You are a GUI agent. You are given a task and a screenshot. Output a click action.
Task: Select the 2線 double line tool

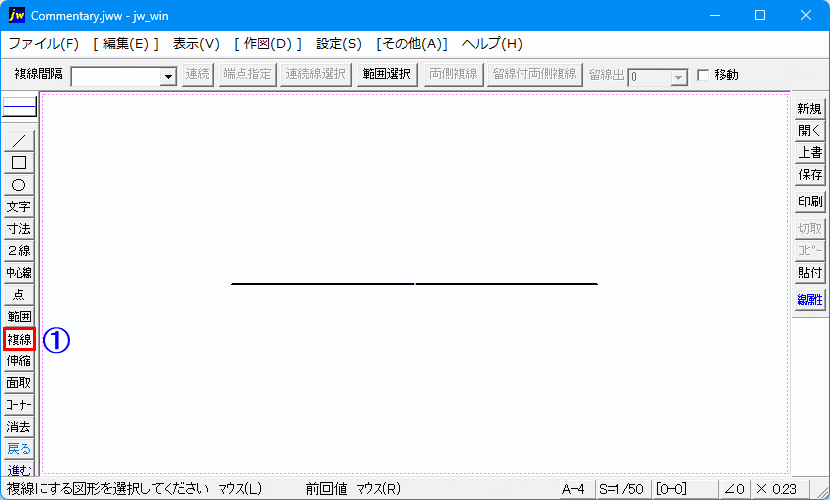tap(19, 251)
